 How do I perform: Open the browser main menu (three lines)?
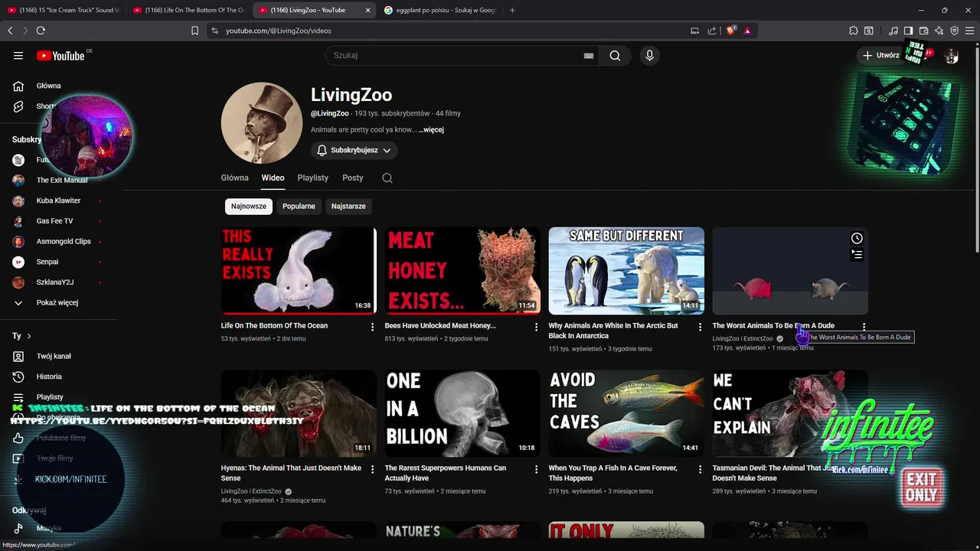click(969, 31)
